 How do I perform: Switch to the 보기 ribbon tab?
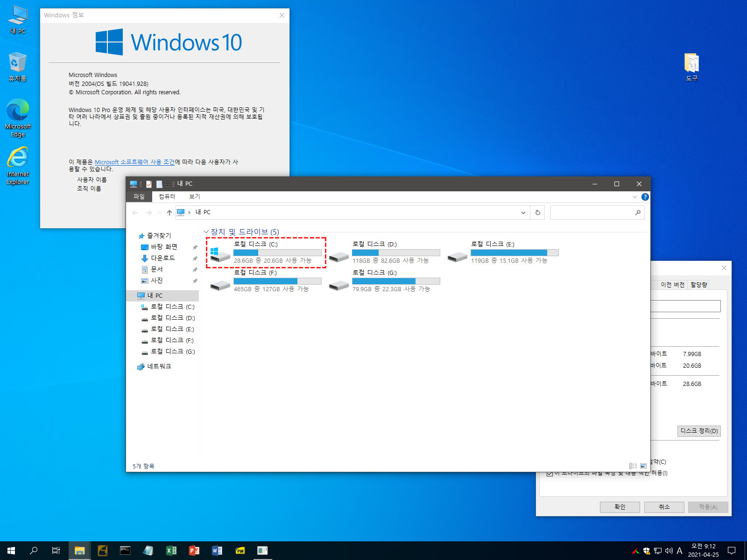(195, 196)
